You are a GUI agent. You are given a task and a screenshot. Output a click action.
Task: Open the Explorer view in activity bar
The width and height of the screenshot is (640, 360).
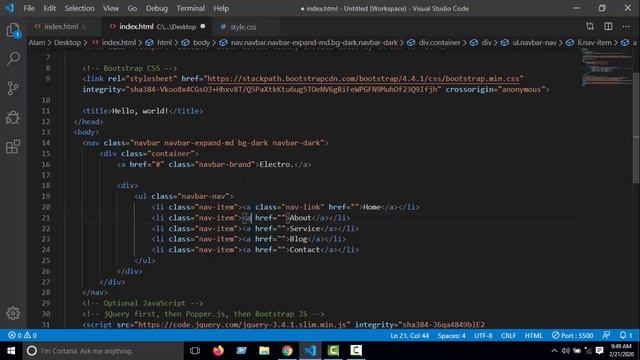point(13,30)
